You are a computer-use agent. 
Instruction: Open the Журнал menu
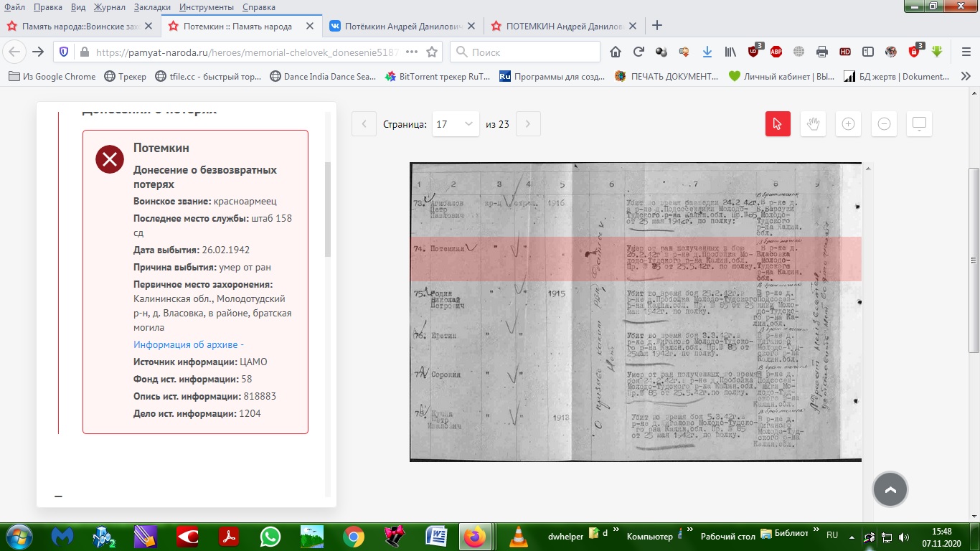pos(110,7)
